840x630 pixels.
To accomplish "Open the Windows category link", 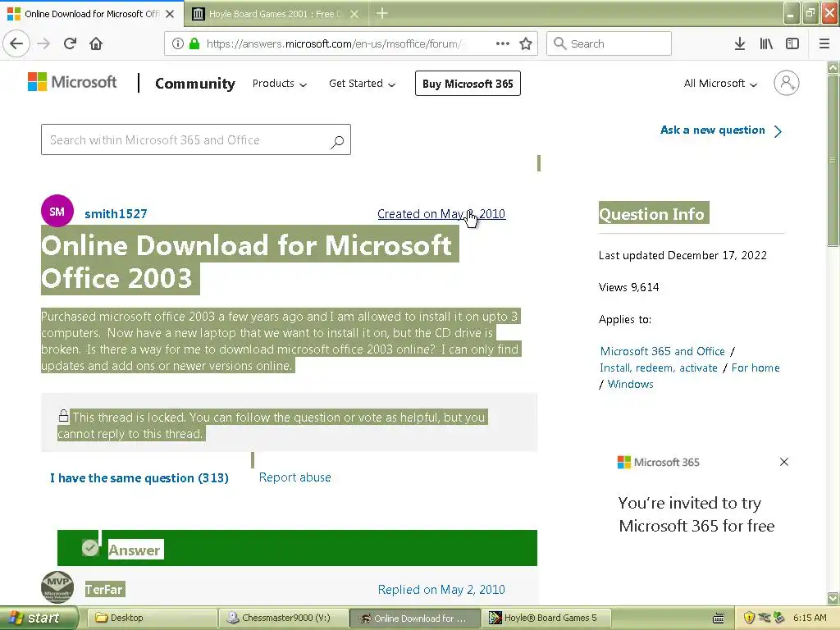I will coord(630,384).
